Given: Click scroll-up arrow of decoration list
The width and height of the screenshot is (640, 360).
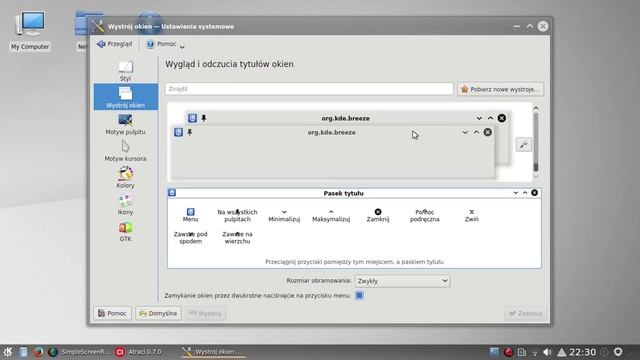Looking at the screenshot, I should tap(536, 108).
